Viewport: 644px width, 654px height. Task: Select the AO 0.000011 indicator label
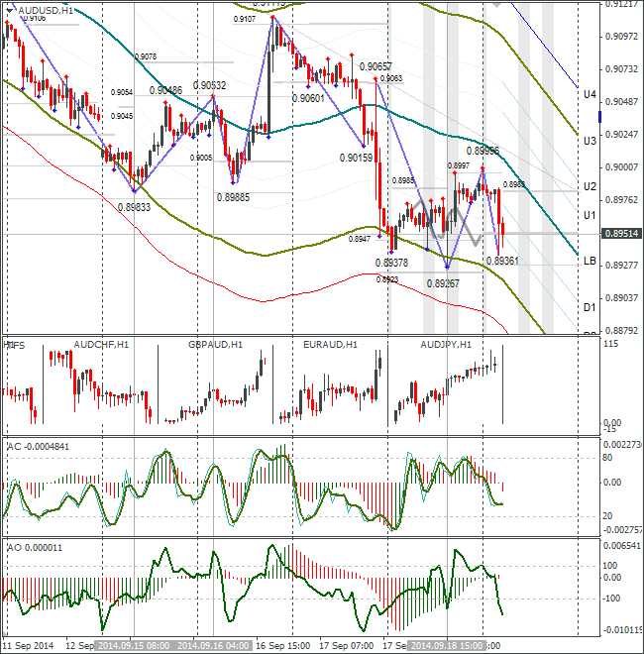(x=35, y=548)
